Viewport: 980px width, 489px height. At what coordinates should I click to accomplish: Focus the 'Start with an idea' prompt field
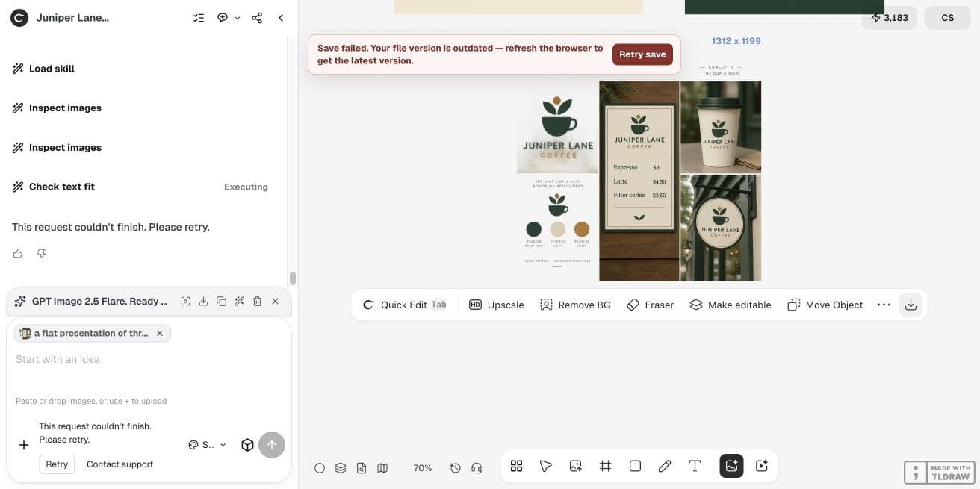click(149, 359)
